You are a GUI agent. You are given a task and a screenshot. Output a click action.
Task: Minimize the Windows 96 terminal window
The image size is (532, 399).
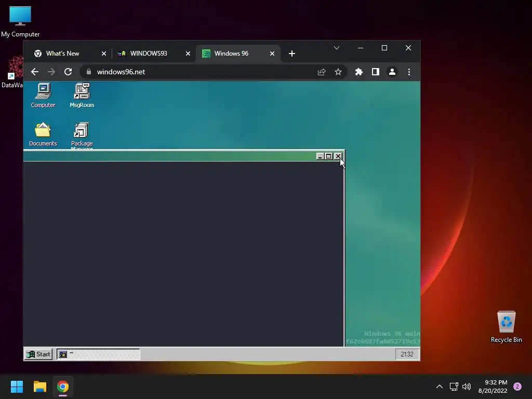[x=320, y=156]
